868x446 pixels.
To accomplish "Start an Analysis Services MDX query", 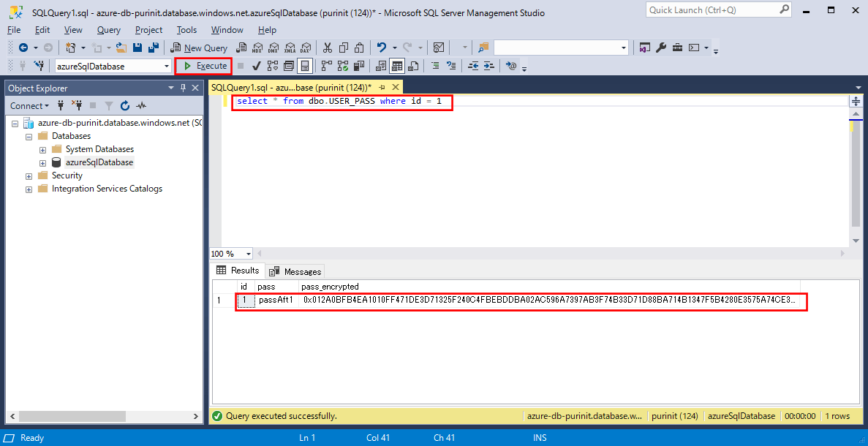I will click(x=257, y=48).
